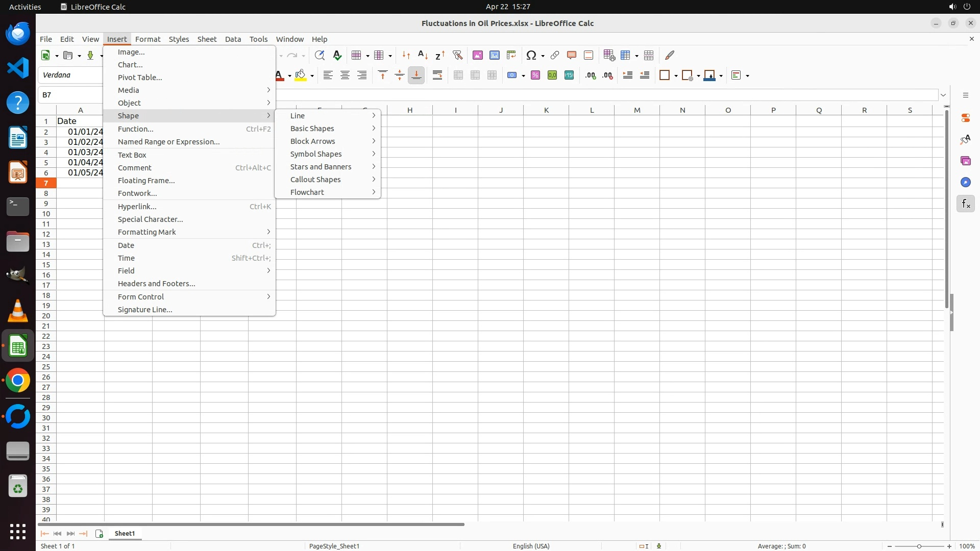Click the yellow highlighting color button

pos(301,76)
